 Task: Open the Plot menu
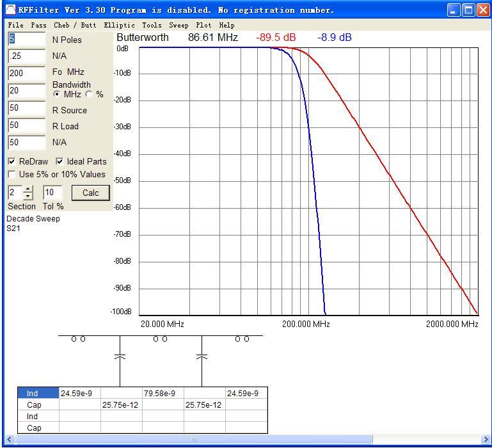pos(203,25)
